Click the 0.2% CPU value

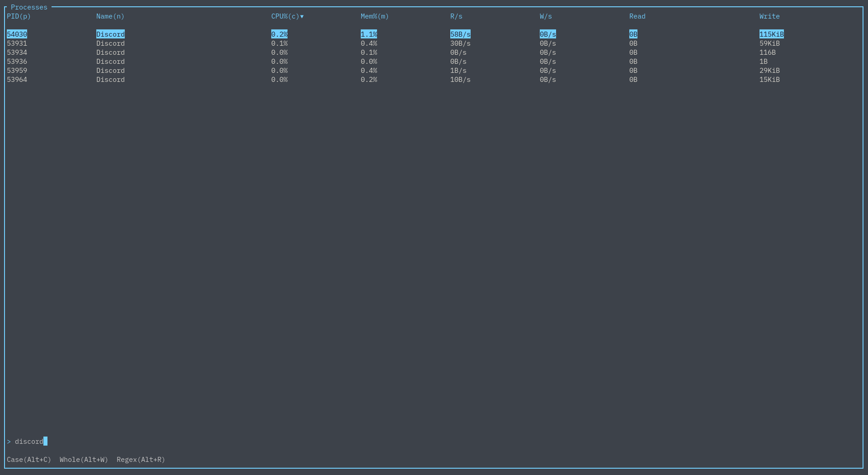pyautogui.click(x=279, y=34)
